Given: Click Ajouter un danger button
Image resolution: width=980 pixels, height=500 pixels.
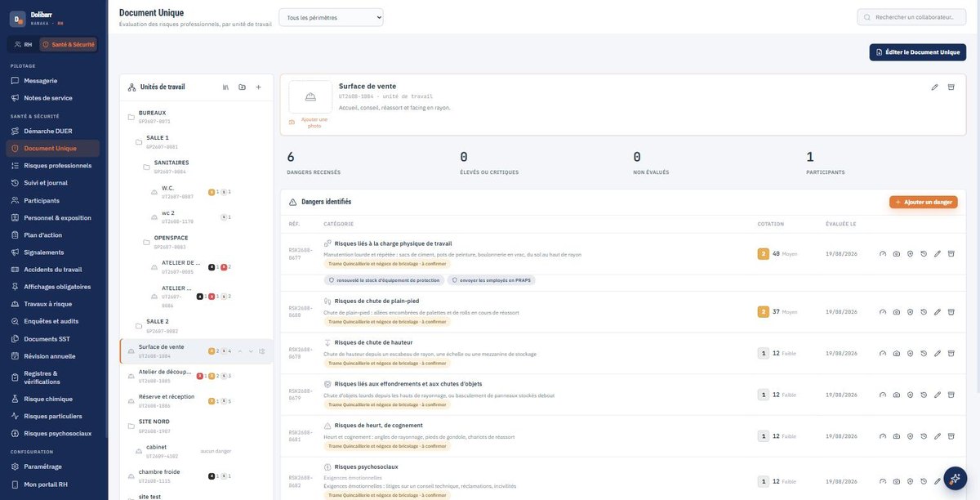Looking at the screenshot, I should tap(924, 202).
